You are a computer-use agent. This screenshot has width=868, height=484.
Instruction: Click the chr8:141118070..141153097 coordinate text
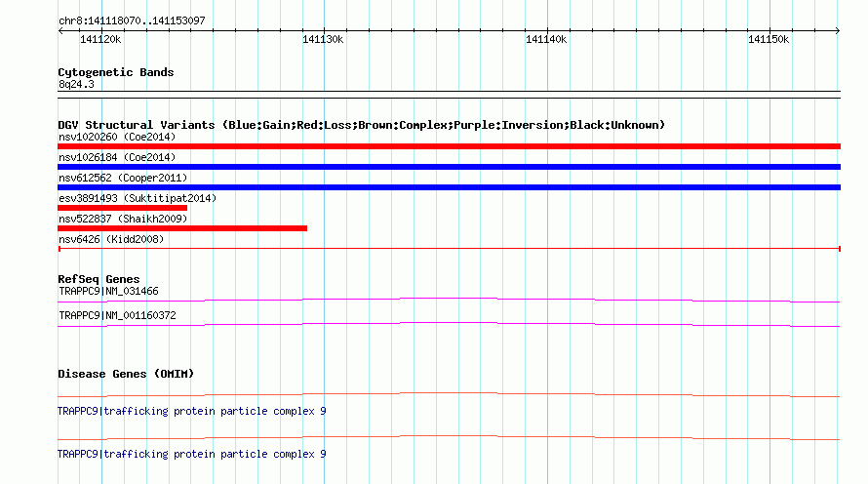[132, 21]
